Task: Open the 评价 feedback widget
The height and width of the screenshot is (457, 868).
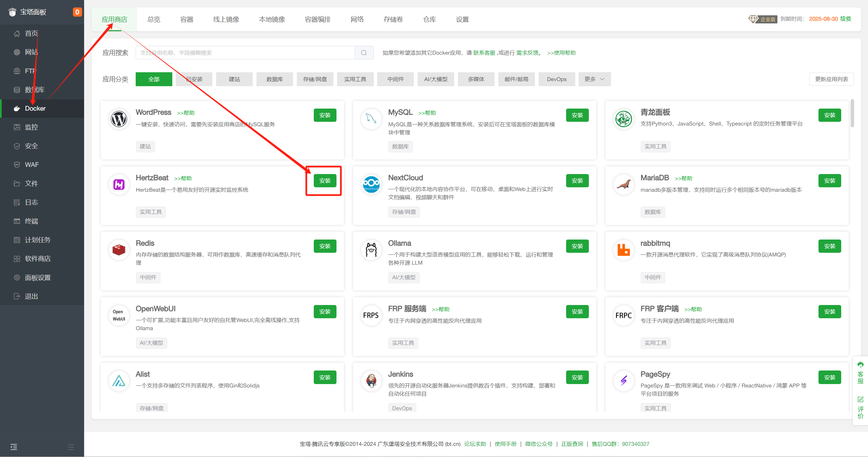Action: [861, 407]
